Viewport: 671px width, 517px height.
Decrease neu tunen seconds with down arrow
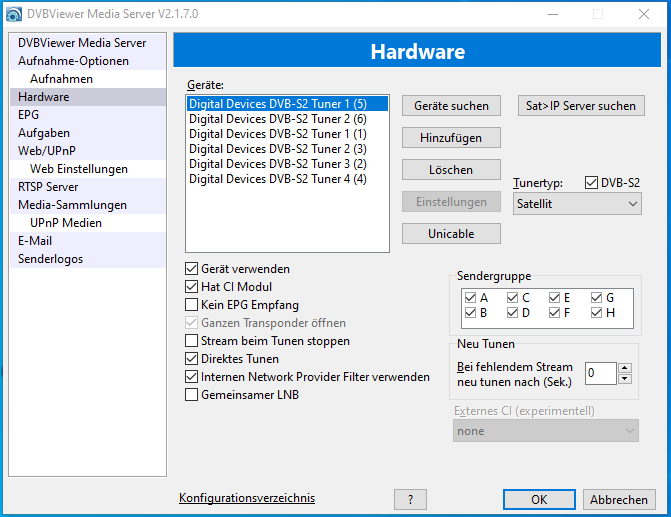pyautogui.click(x=625, y=379)
